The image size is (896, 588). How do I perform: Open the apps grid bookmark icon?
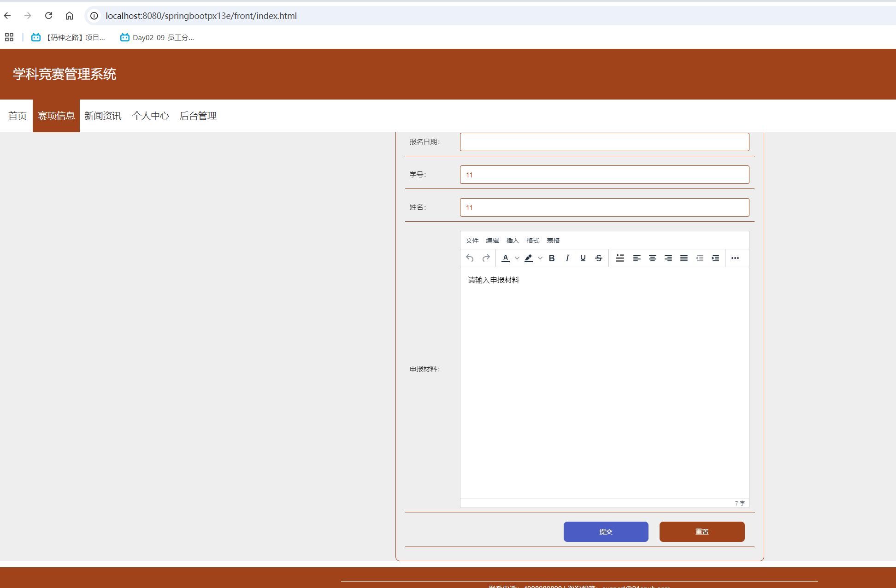click(x=9, y=37)
